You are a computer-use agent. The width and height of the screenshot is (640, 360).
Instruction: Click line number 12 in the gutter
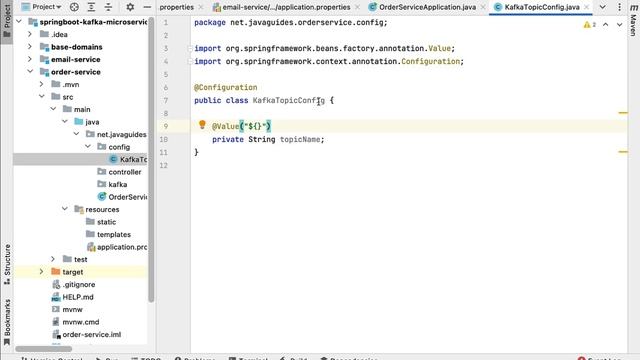pyautogui.click(x=164, y=165)
